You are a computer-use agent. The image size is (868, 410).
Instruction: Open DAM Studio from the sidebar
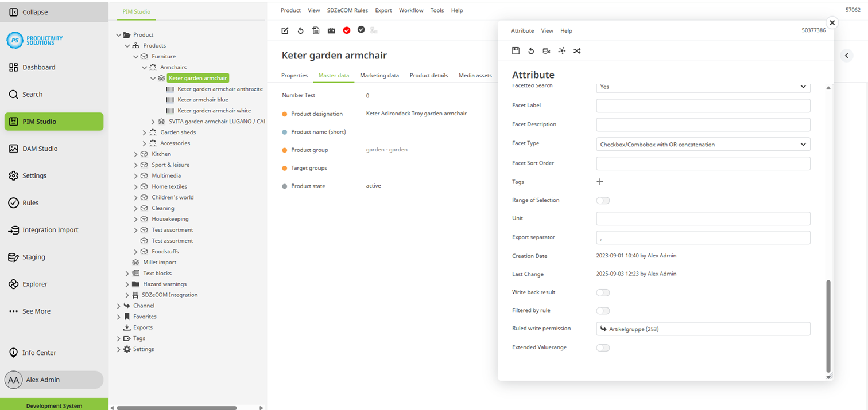(x=40, y=149)
